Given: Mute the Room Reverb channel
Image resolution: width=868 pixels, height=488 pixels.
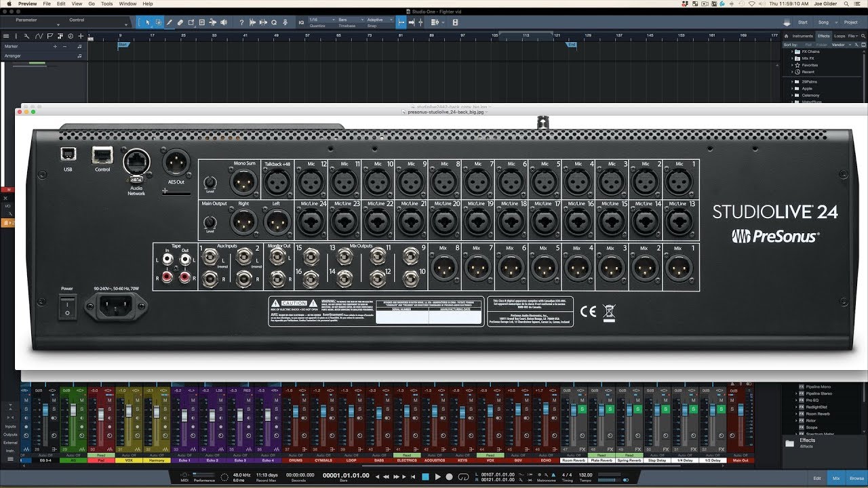Looking at the screenshot, I should coord(581,400).
